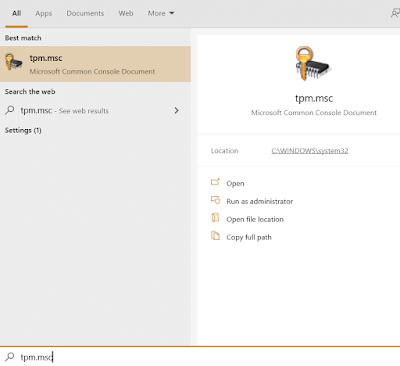
Task: Expand the More dropdown
Action: 161,13
